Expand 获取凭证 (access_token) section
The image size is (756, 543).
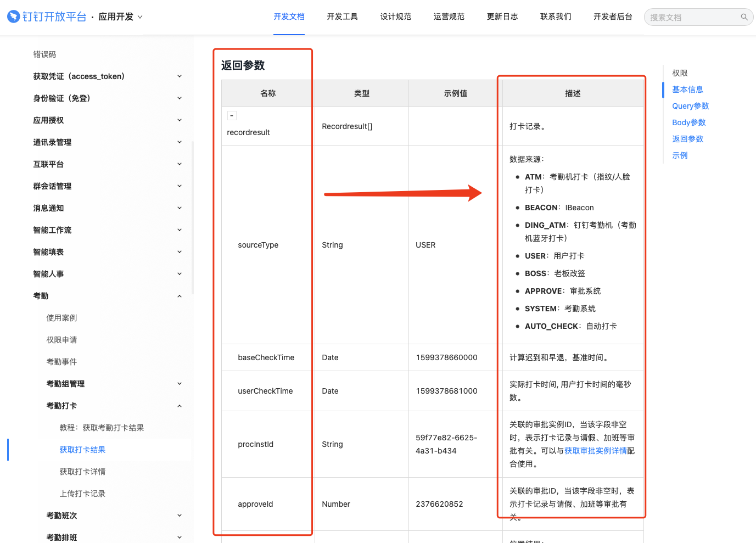179,76
